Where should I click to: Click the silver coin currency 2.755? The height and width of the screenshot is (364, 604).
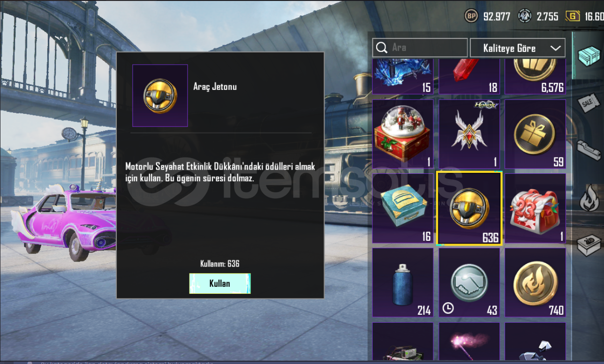(538, 16)
